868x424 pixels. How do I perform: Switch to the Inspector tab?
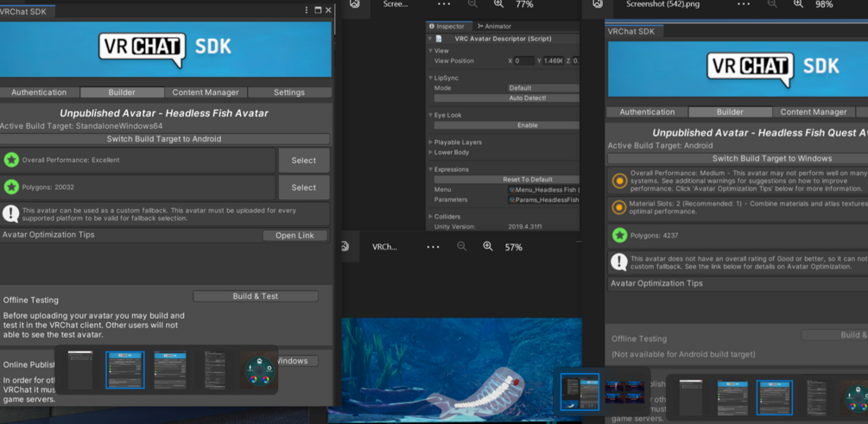click(449, 26)
